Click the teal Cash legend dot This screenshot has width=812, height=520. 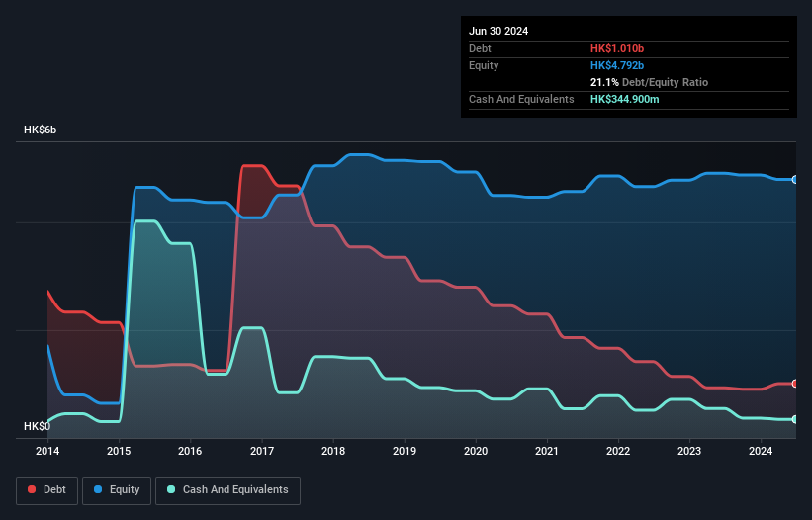[171, 489]
